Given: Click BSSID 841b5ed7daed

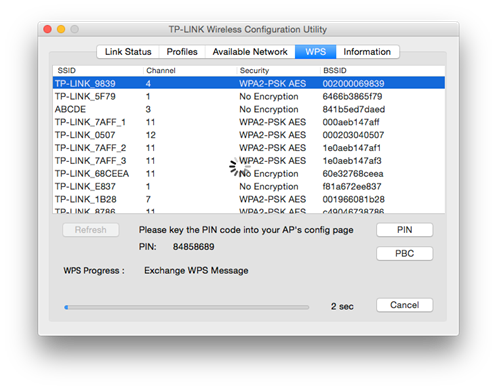Looking at the screenshot, I should pos(354,109).
